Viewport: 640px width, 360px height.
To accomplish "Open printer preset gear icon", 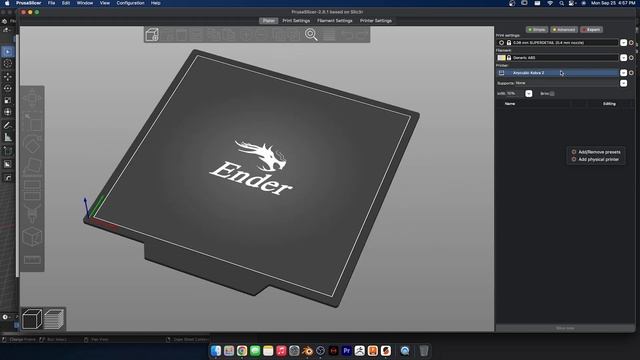I will coord(631,73).
